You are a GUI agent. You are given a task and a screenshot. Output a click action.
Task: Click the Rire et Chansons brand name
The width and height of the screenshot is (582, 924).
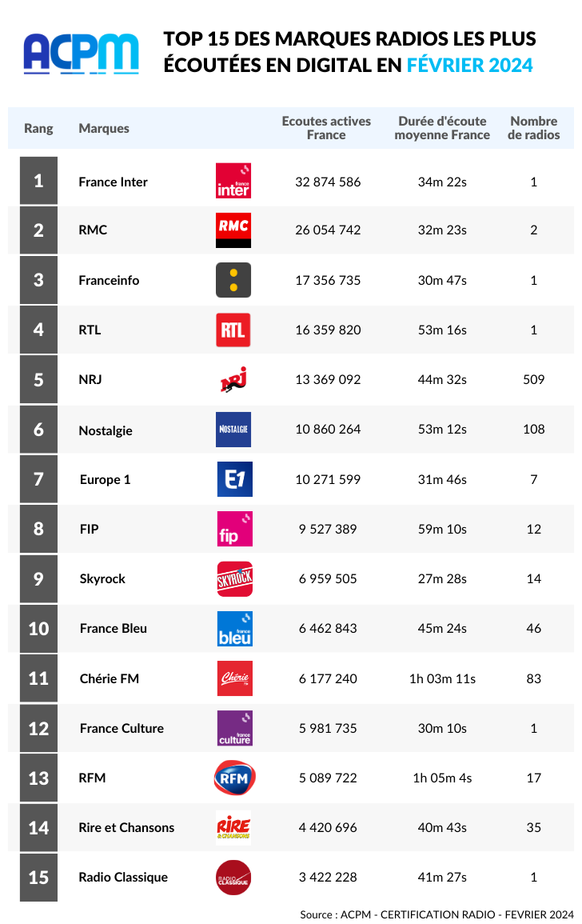(126, 827)
